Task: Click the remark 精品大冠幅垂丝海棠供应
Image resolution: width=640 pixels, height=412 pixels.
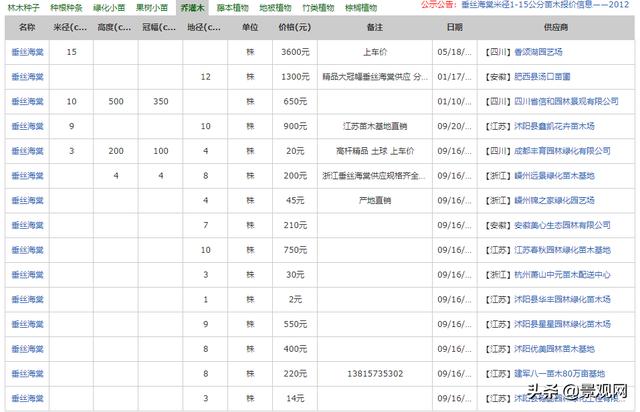Action: click(x=375, y=77)
